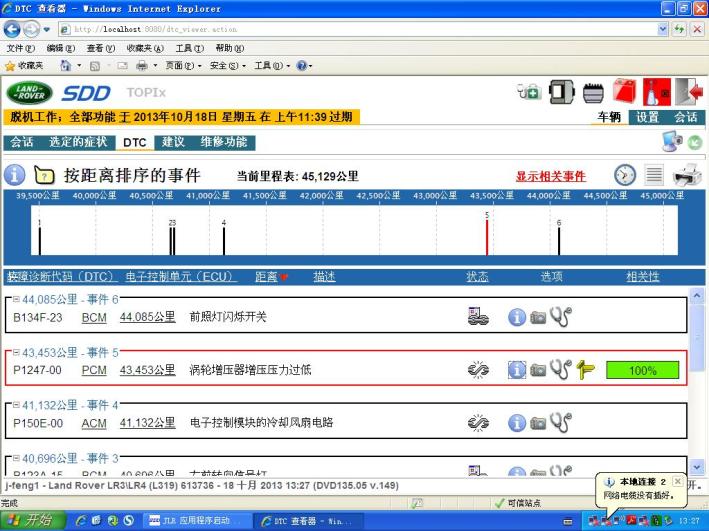Click the PCM ECU link
Image resolution: width=709 pixels, height=531 pixels.
pos(94,370)
